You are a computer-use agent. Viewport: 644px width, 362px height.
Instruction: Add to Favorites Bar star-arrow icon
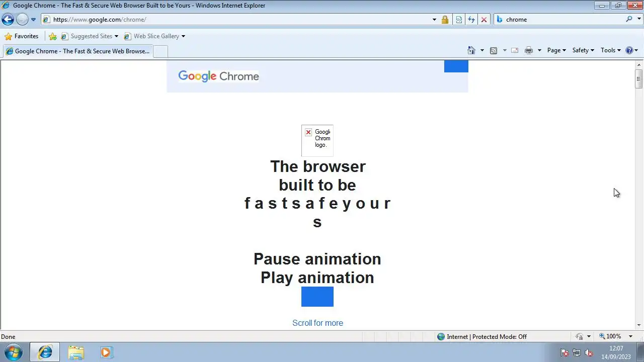coord(53,36)
